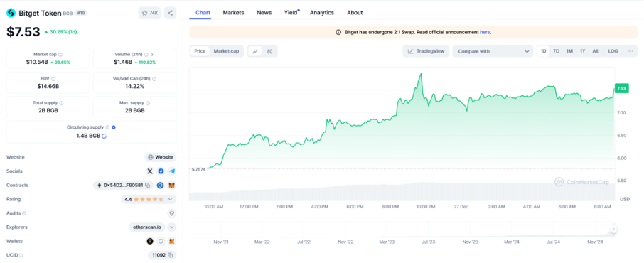Toggle chart view to Market cap
This screenshot has height=263, width=644.
[226, 51]
